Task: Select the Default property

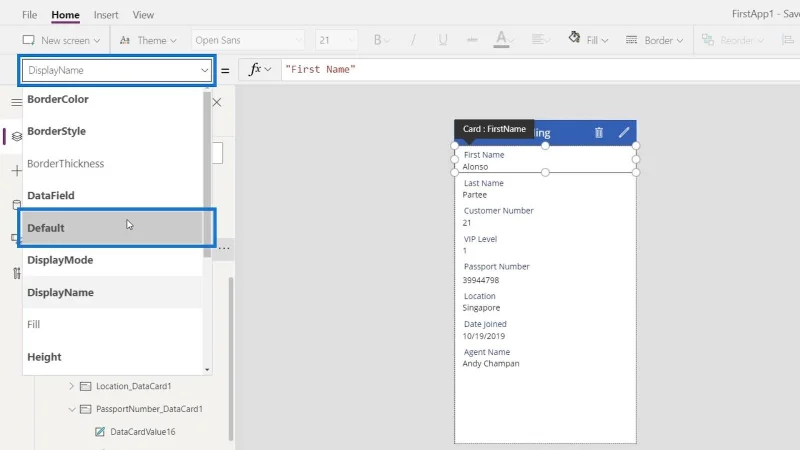Action: coord(112,228)
